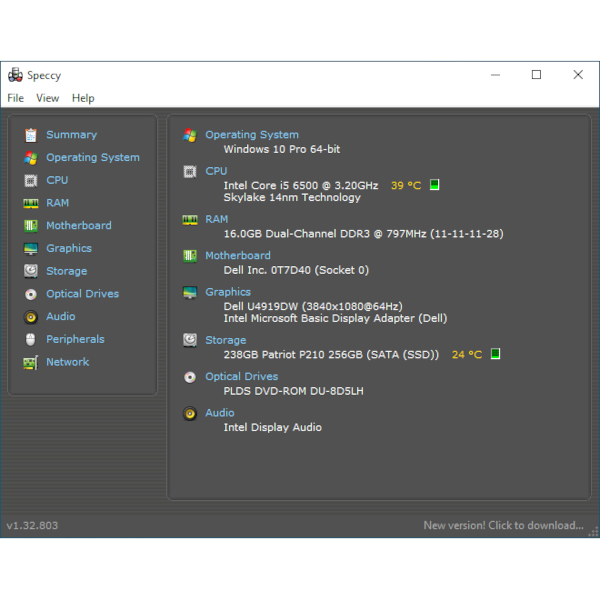The image size is (600, 600).
Task: Open the File menu
Action: point(16,98)
